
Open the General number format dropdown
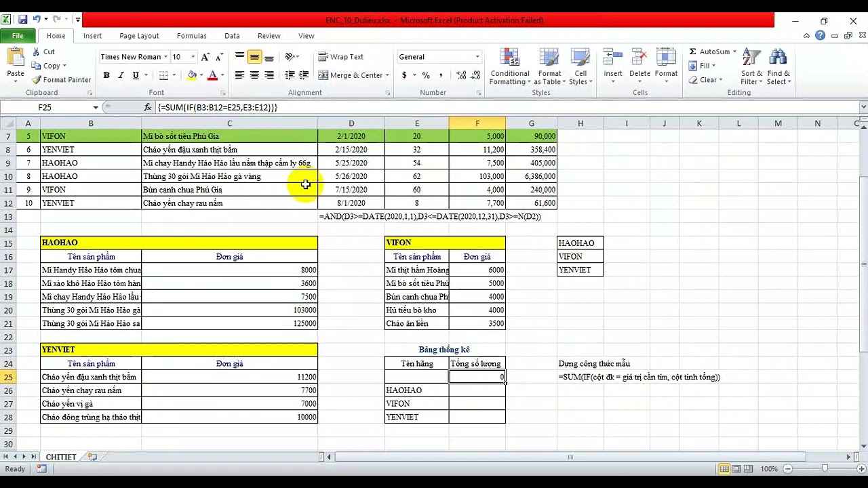pyautogui.click(x=477, y=57)
